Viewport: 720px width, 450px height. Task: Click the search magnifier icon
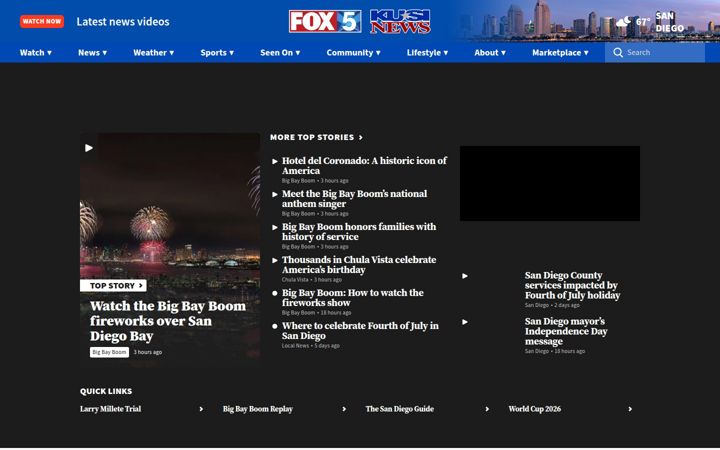tap(618, 52)
